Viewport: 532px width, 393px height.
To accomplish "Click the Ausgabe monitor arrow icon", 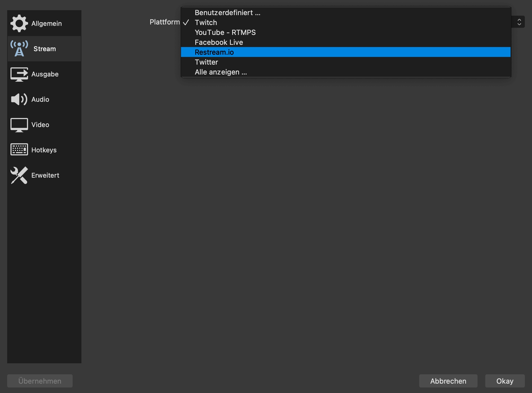I will [19, 74].
